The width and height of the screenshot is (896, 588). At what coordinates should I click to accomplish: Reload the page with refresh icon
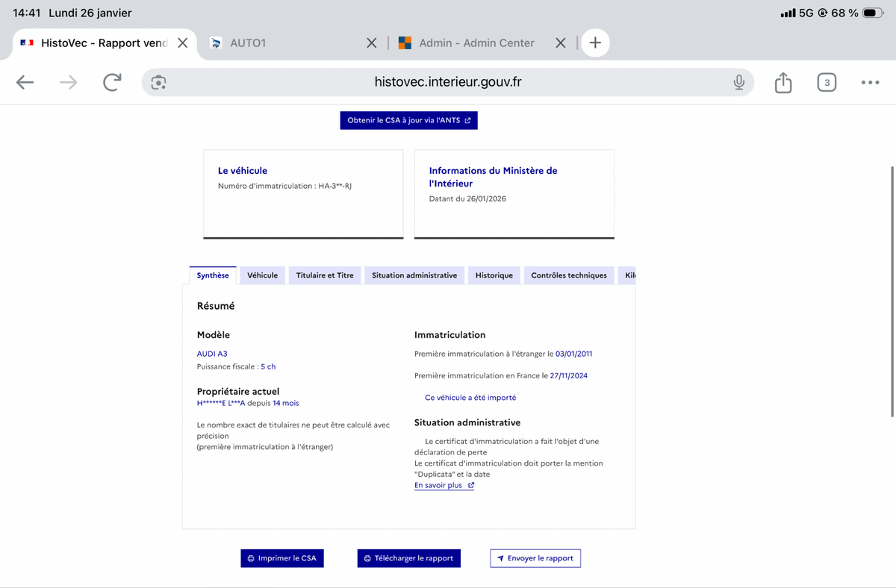112,83
